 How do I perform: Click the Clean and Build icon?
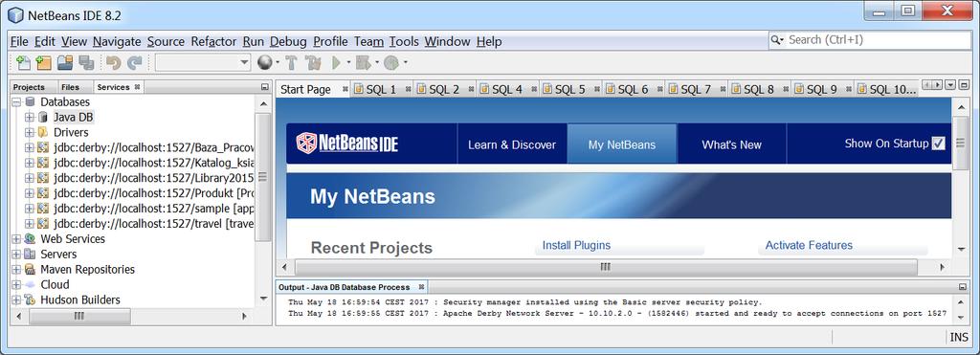point(313,62)
